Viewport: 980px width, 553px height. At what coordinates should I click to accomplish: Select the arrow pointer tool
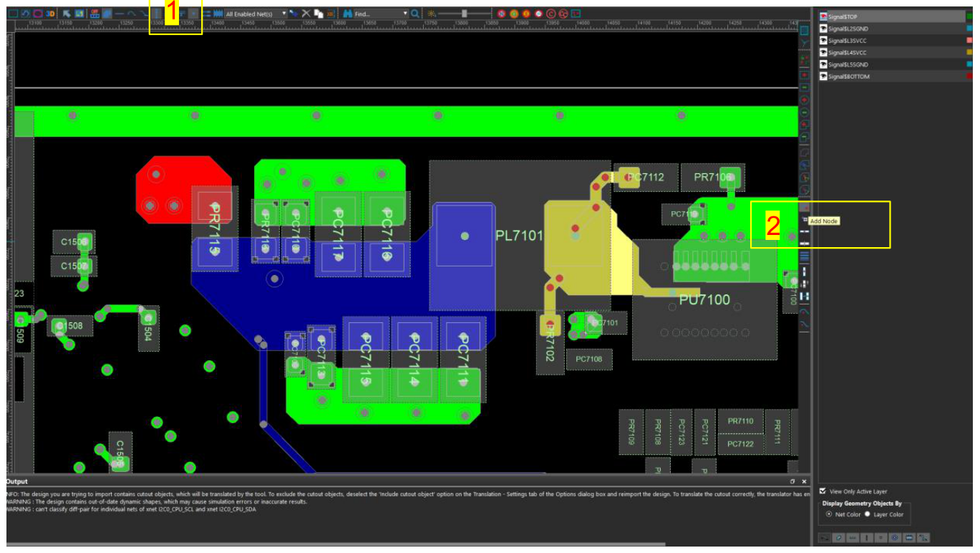point(67,14)
